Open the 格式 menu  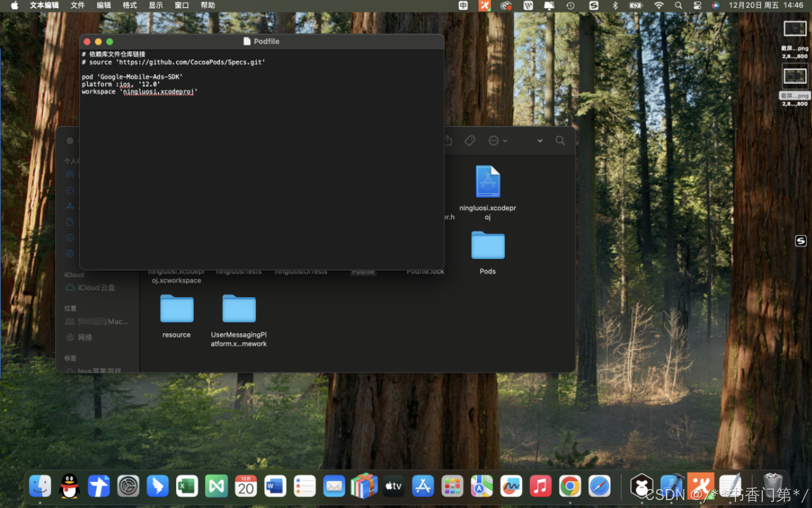(130, 5)
